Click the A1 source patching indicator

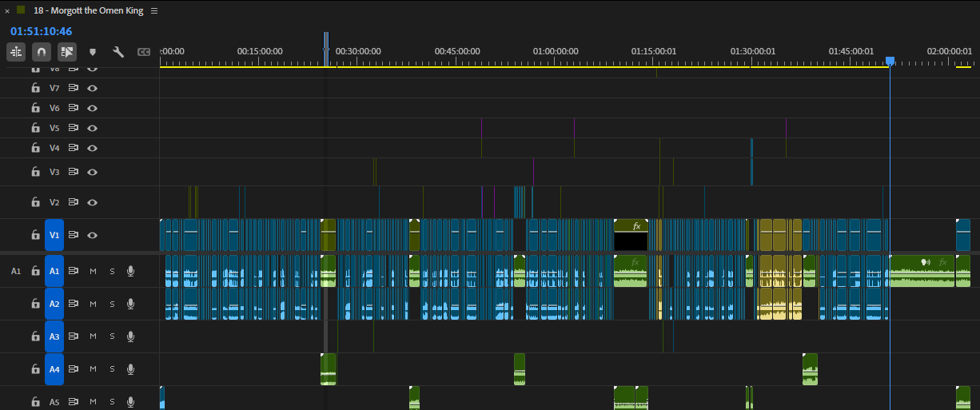point(16,271)
